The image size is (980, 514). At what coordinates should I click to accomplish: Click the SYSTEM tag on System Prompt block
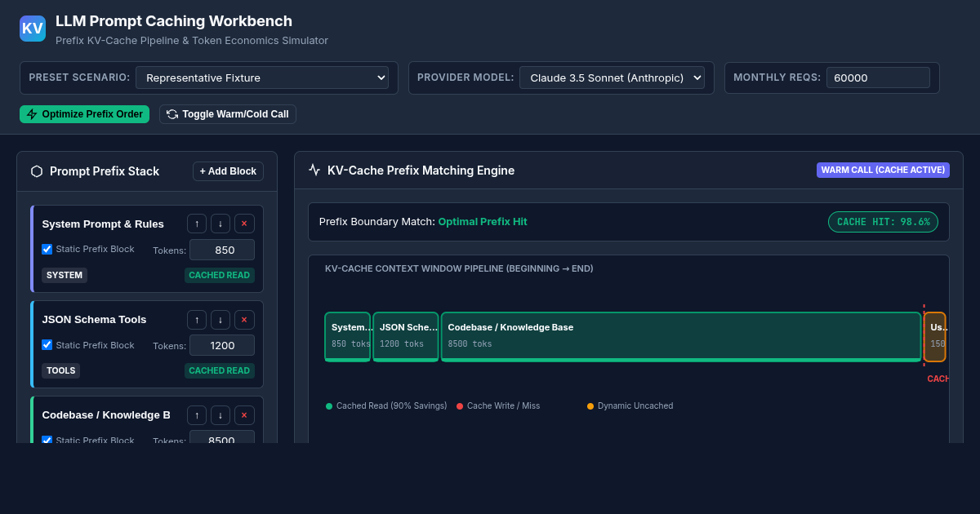pyautogui.click(x=65, y=275)
